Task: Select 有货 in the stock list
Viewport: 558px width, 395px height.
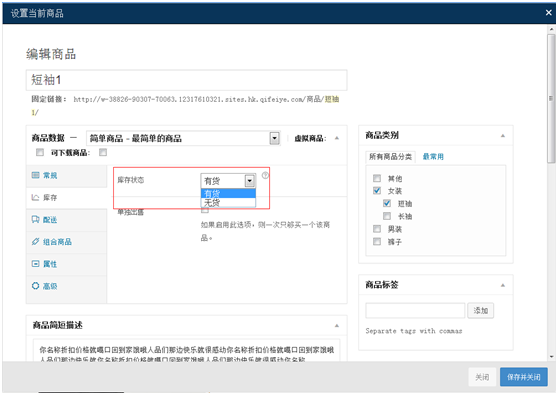Action: [228, 193]
